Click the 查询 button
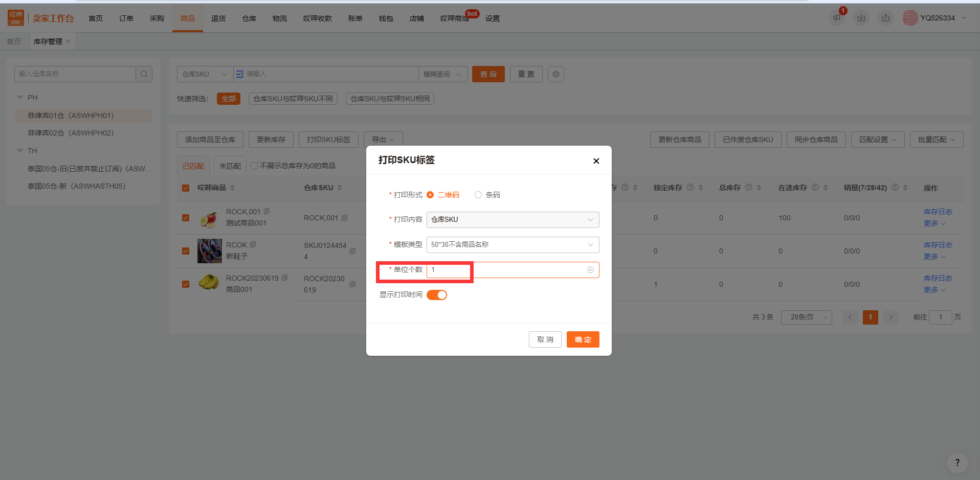 tap(488, 74)
